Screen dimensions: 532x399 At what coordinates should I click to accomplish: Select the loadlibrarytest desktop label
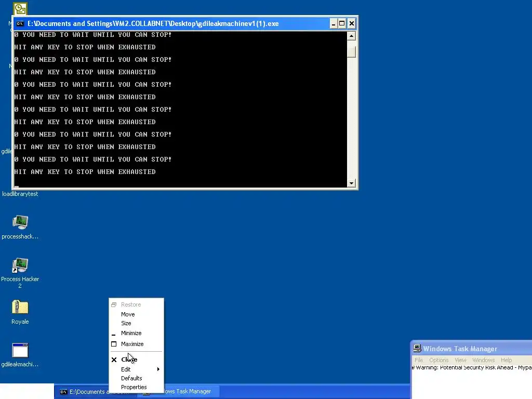(20, 194)
